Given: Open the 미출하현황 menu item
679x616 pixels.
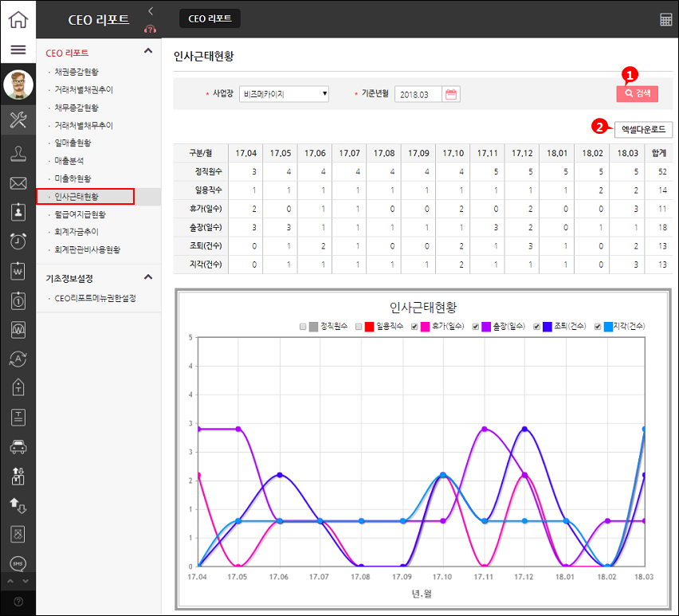Looking at the screenshot, I should pyautogui.click(x=73, y=179).
